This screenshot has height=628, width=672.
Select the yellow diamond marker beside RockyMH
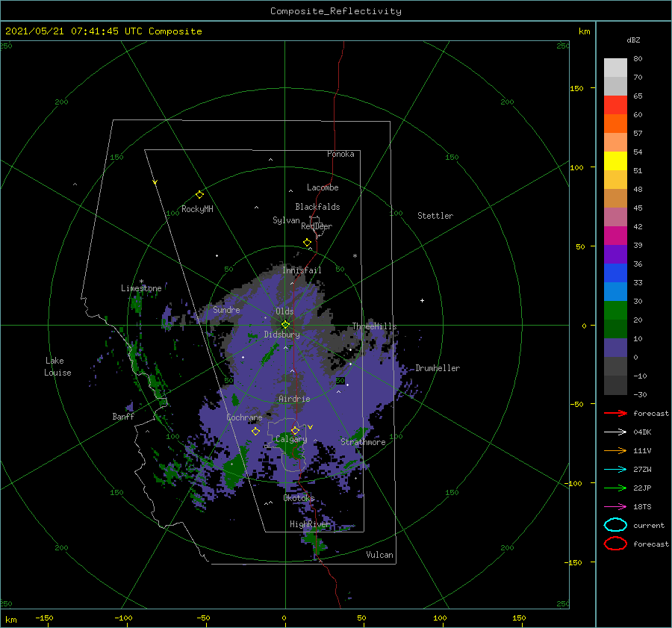[x=199, y=195]
